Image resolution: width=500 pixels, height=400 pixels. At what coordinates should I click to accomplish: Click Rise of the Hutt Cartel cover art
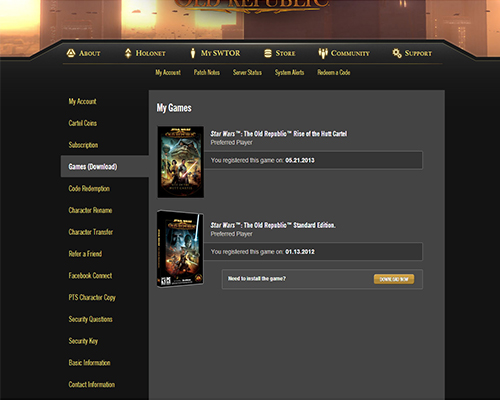(x=181, y=162)
